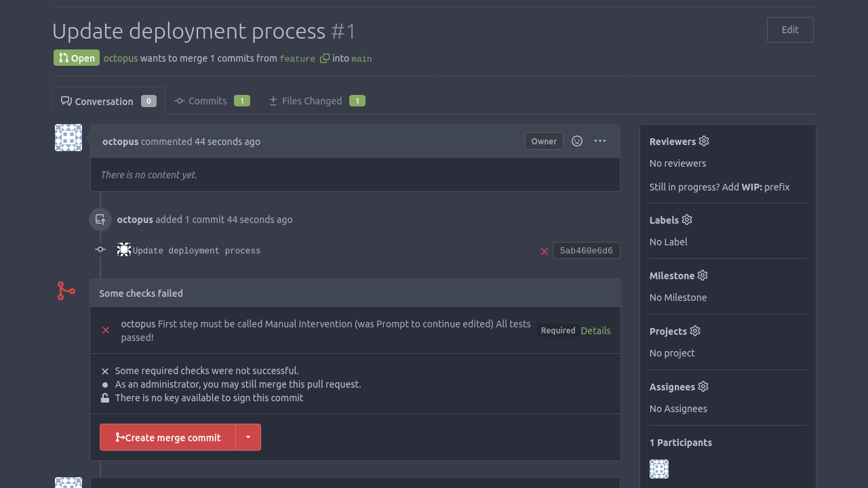Open the Milestone gear icon
The image size is (868, 488).
pos(703,275)
